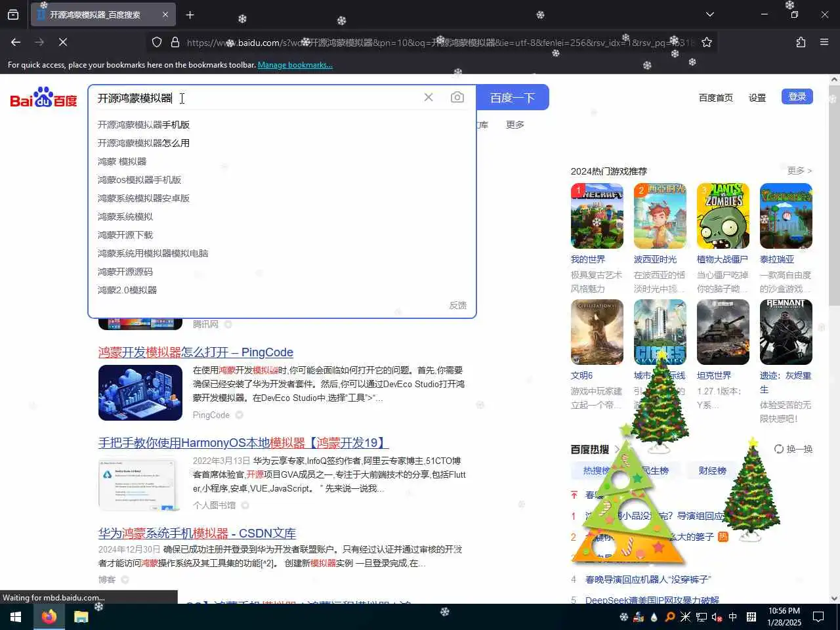Expand the list all tabs chevron
The width and height of the screenshot is (840, 630).
pyautogui.click(x=709, y=14)
